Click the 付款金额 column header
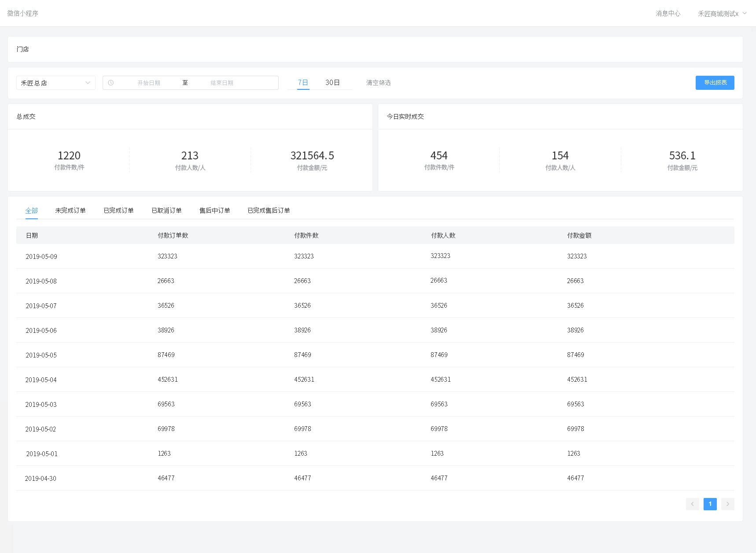The width and height of the screenshot is (756, 553). tap(579, 236)
